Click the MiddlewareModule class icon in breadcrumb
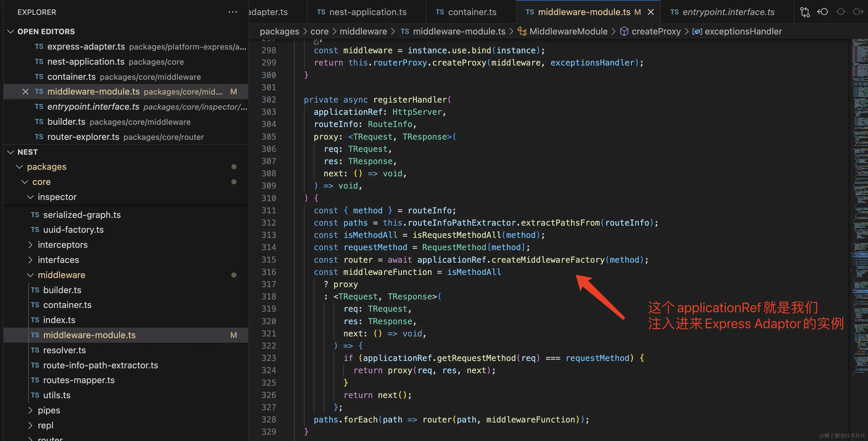The image size is (868, 441). pyautogui.click(x=522, y=31)
